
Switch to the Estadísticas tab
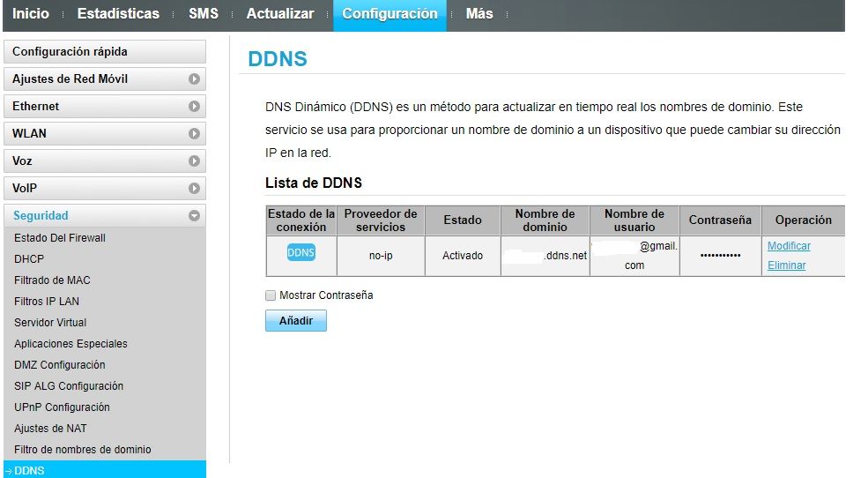118,14
